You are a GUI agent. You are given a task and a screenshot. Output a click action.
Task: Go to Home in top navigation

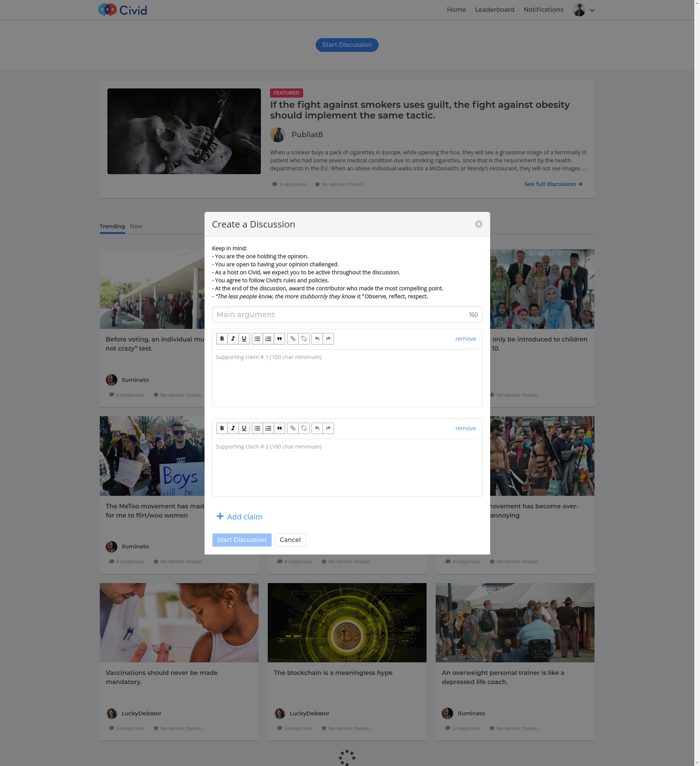pos(456,10)
